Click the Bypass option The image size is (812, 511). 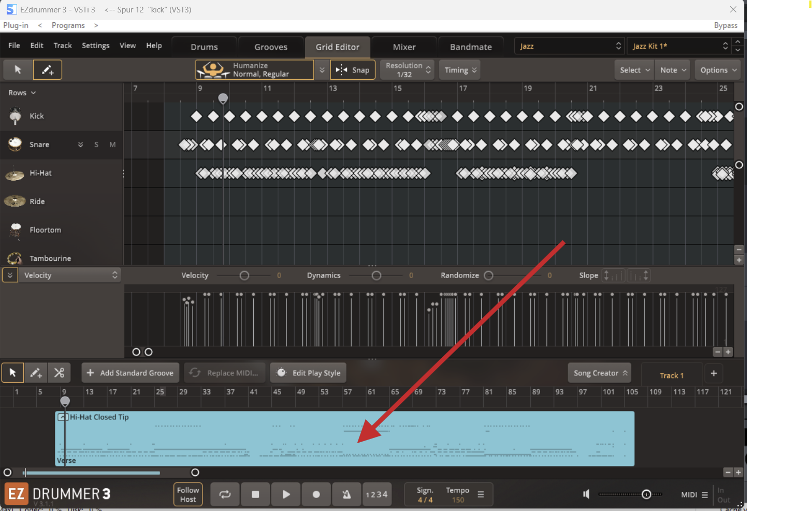coord(726,25)
